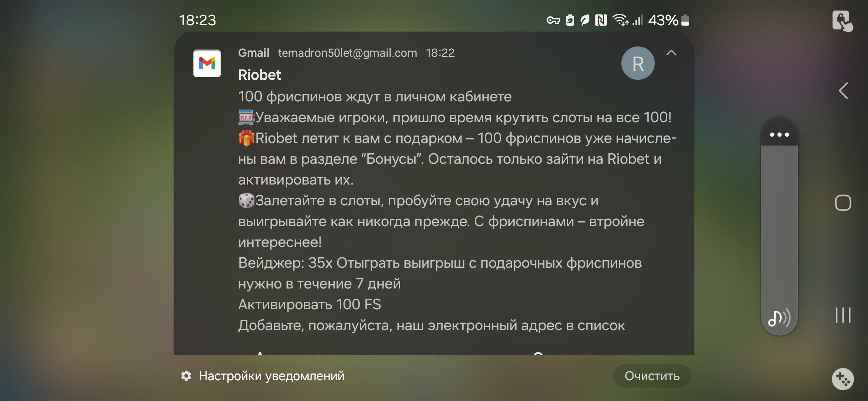
Task: Tap the touch lock icon at top right
Action: (x=842, y=21)
